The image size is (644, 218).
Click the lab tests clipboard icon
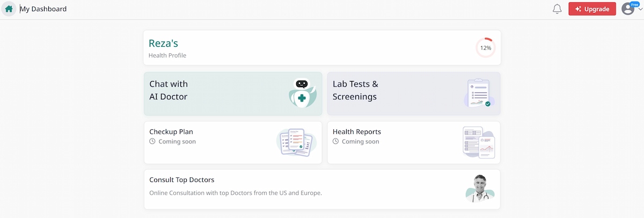[x=478, y=93]
